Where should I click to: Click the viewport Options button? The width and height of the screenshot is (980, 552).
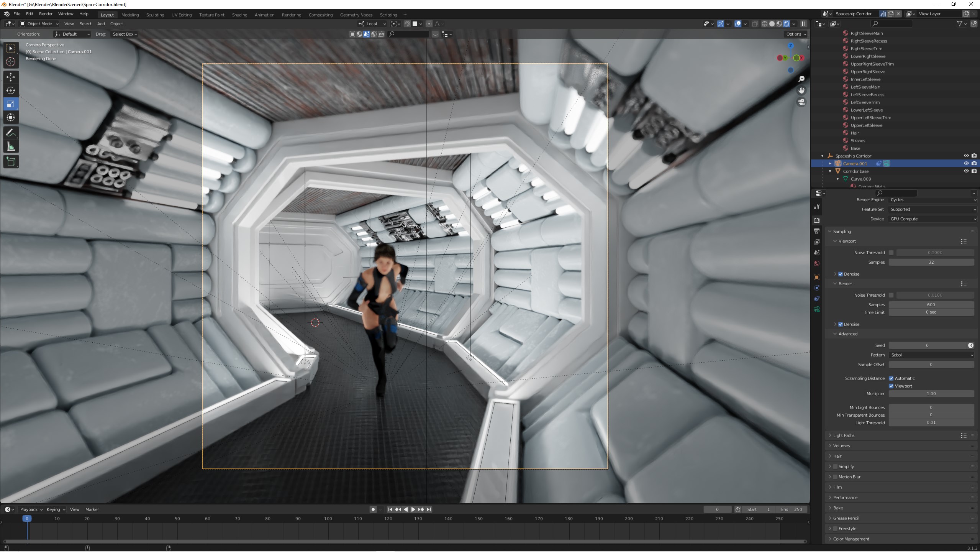pos(796,34)
